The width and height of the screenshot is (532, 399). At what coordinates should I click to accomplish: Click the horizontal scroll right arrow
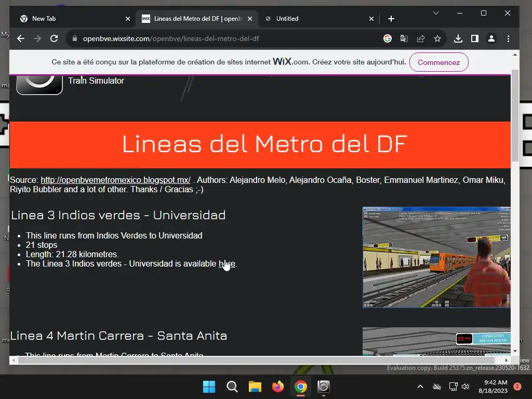tap(506, 361)
